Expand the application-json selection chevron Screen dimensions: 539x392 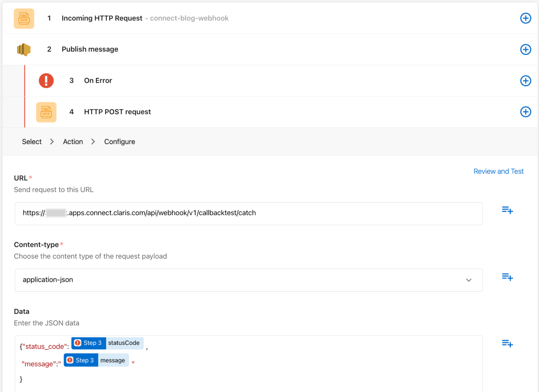point(468,280)
